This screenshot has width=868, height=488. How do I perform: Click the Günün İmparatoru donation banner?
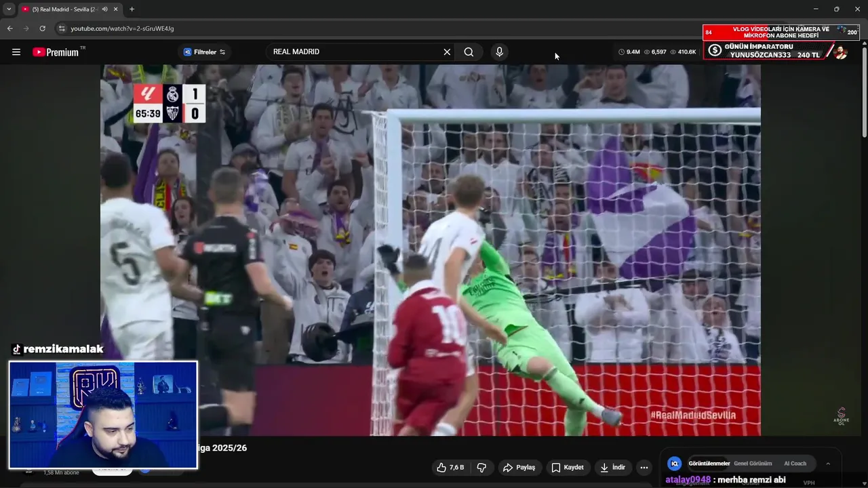[x=776, y=51]
